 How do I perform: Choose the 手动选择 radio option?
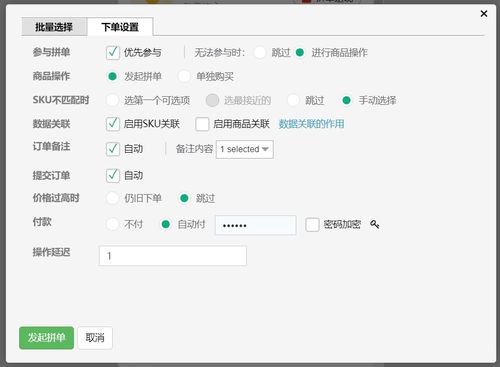tap(346, 100)
